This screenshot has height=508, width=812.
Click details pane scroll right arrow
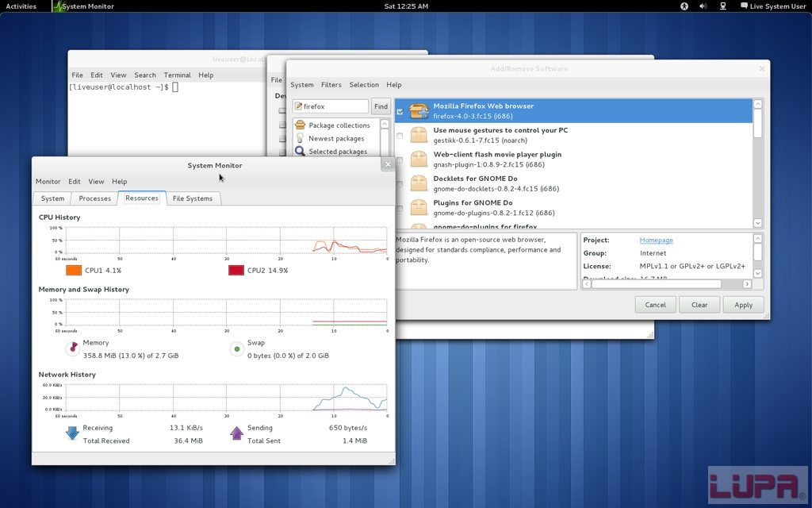(747, 284)
